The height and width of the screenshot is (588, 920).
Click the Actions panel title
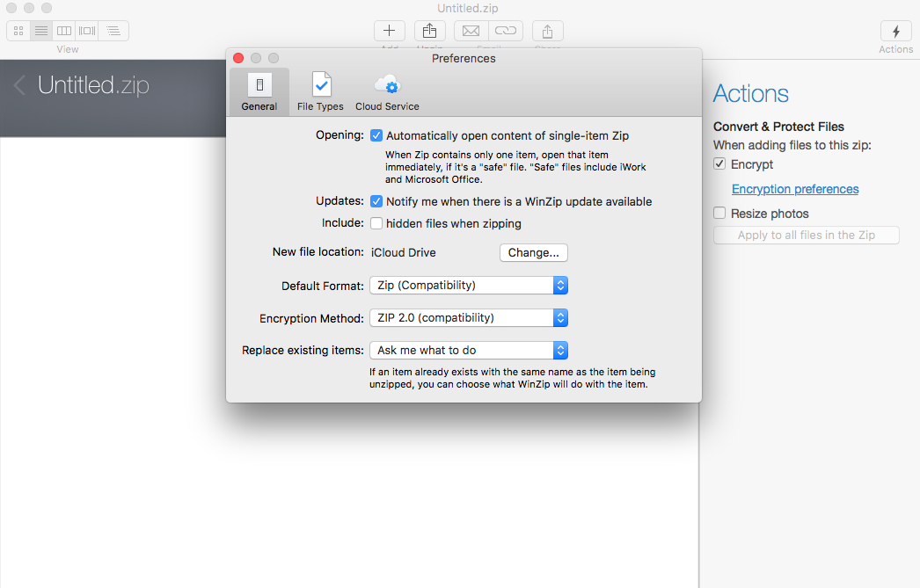pos(751,94)
